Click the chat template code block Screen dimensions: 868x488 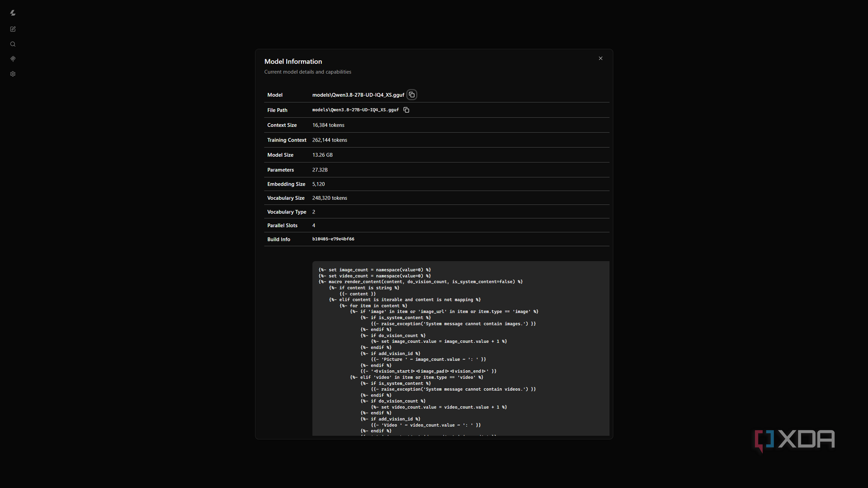(x=461, y=348)
